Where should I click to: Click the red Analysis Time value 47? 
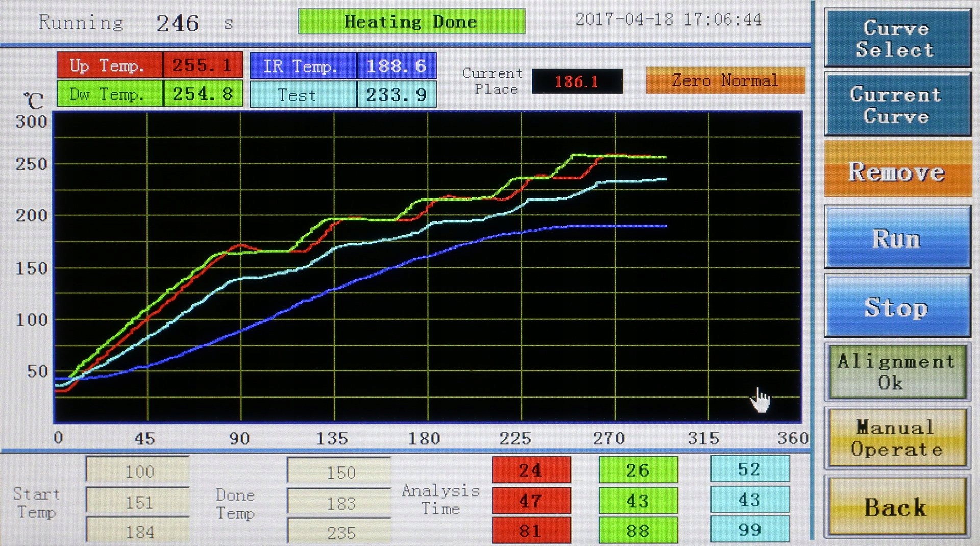point(531,501)
